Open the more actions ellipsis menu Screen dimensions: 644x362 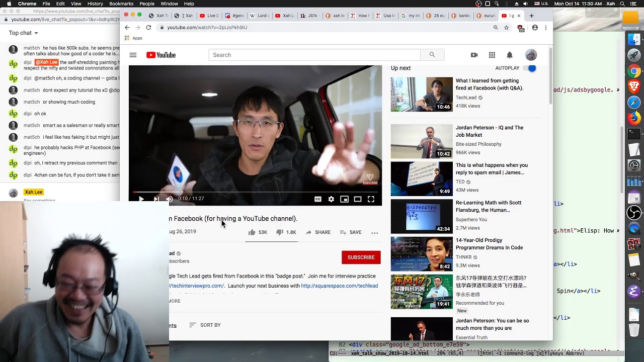(374, 233)
